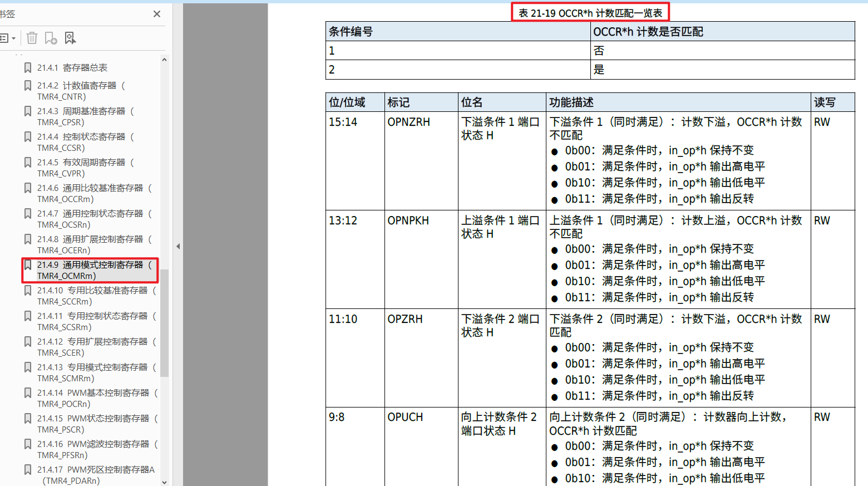868x486 pixels.
Task: Open 21.4.16 PWM滤波控制寄存器 TMR4_PFSRn
Action: point(97,449)
